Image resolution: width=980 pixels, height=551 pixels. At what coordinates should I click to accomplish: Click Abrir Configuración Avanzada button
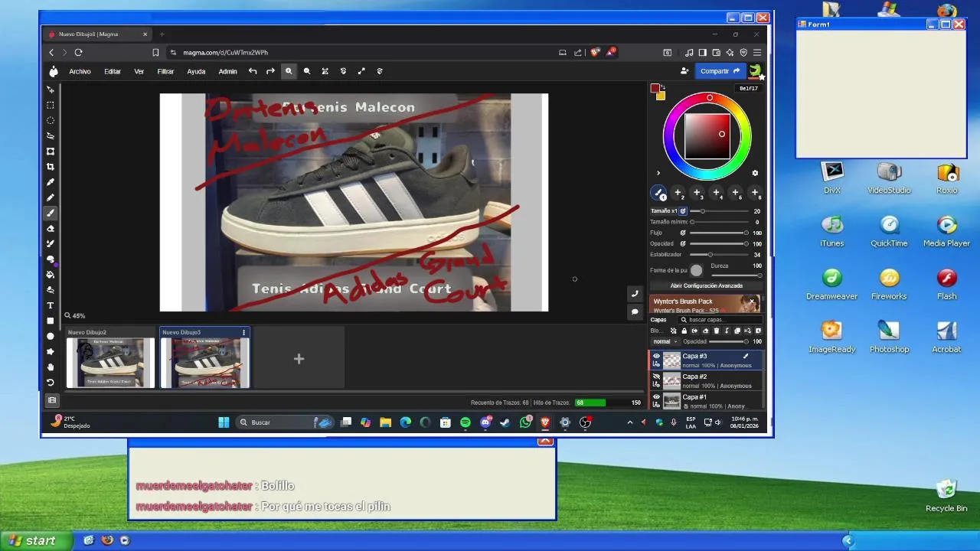pos(707,285)
